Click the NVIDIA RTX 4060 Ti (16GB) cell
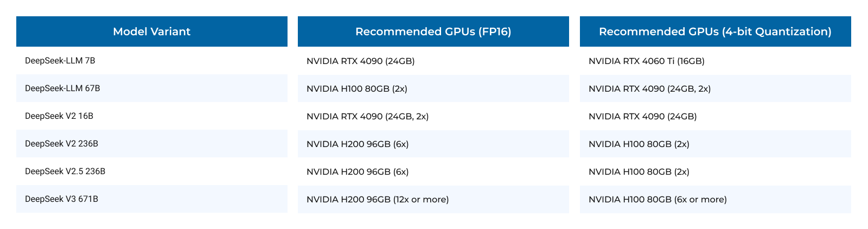 (646, 61)
